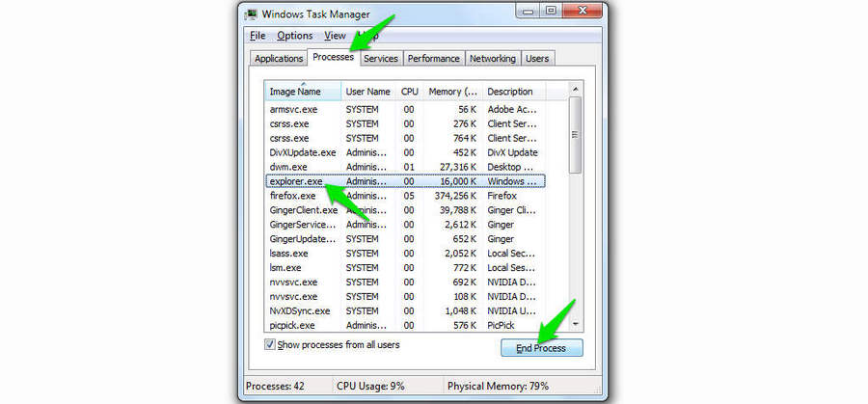Select the nvvsvc.exe row using 108 K
Screen dimensions: 868x404
(405, 297)
